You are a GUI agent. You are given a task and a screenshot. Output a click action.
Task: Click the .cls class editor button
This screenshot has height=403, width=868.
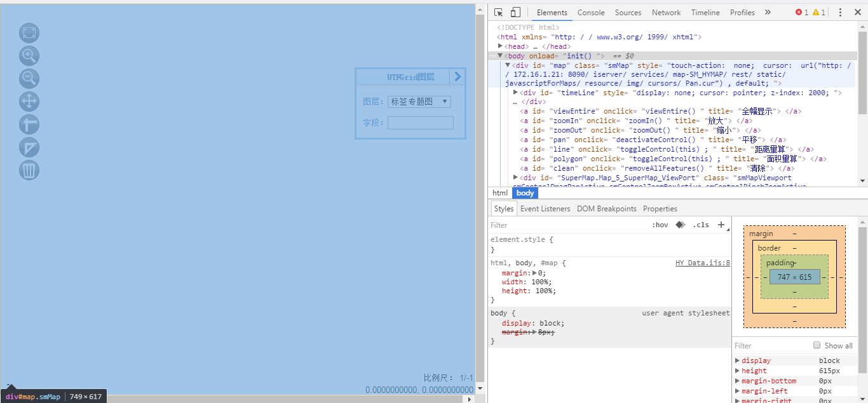coord(701,225)
